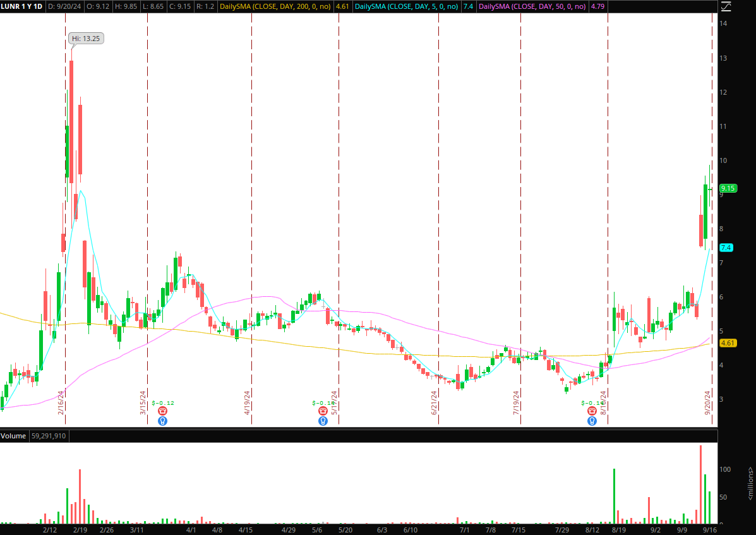Click the H: 9.85 high readout
Image resolution: width=756 pixels, height=535 pixels.
point(126,6)
